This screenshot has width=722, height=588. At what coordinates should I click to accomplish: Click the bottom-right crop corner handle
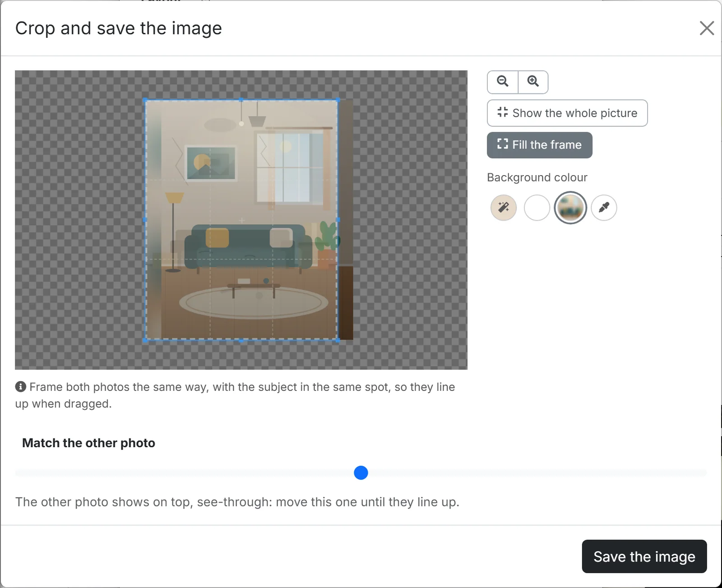tap(338, 340)
